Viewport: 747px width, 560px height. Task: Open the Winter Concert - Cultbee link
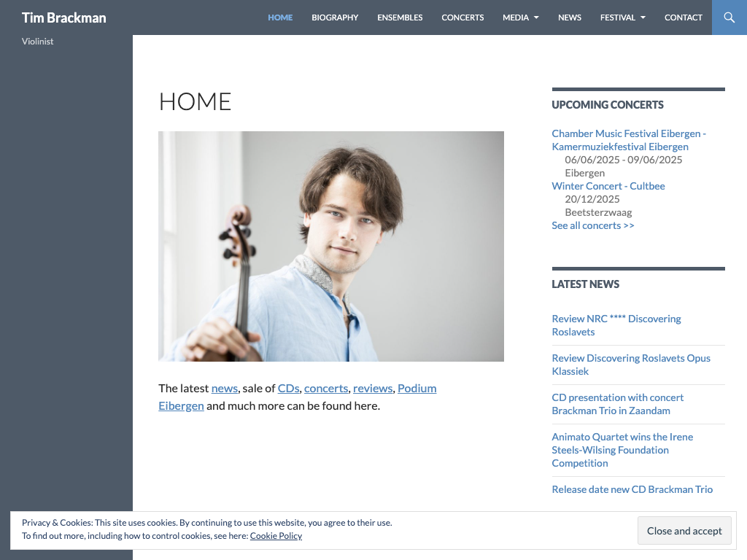tap(608, 186)
